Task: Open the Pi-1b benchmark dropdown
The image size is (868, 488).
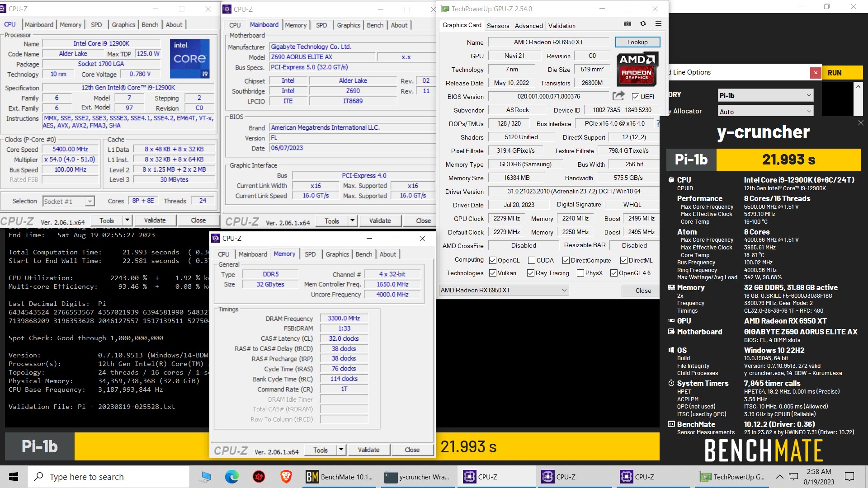Action: tap(765, 95)
